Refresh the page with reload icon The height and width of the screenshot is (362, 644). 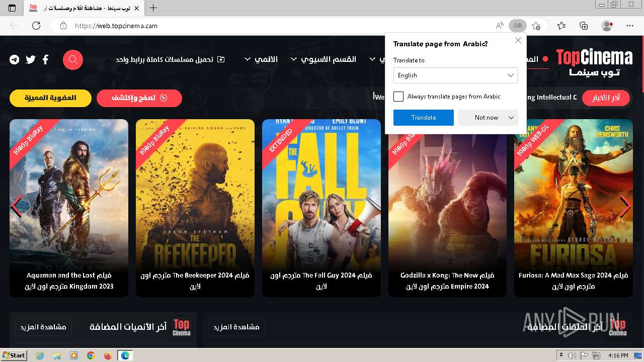pyautogui.click(x=36, y=26)
